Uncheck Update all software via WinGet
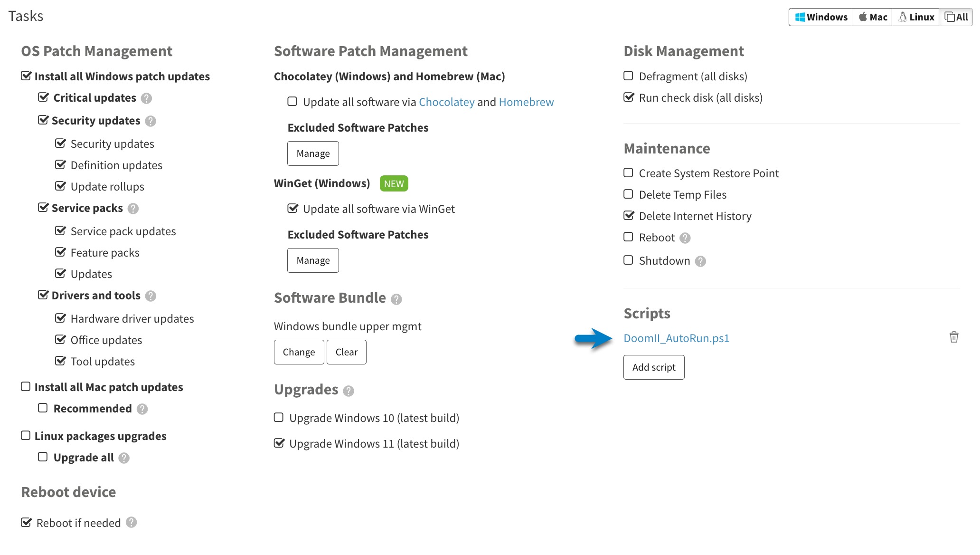980x555 pixels. (x=293, y=209)
